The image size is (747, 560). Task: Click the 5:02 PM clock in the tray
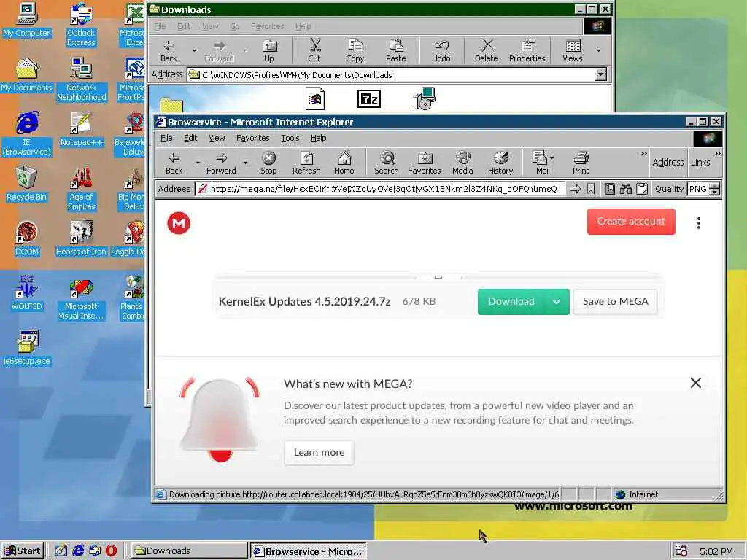(x=716, y=551)
